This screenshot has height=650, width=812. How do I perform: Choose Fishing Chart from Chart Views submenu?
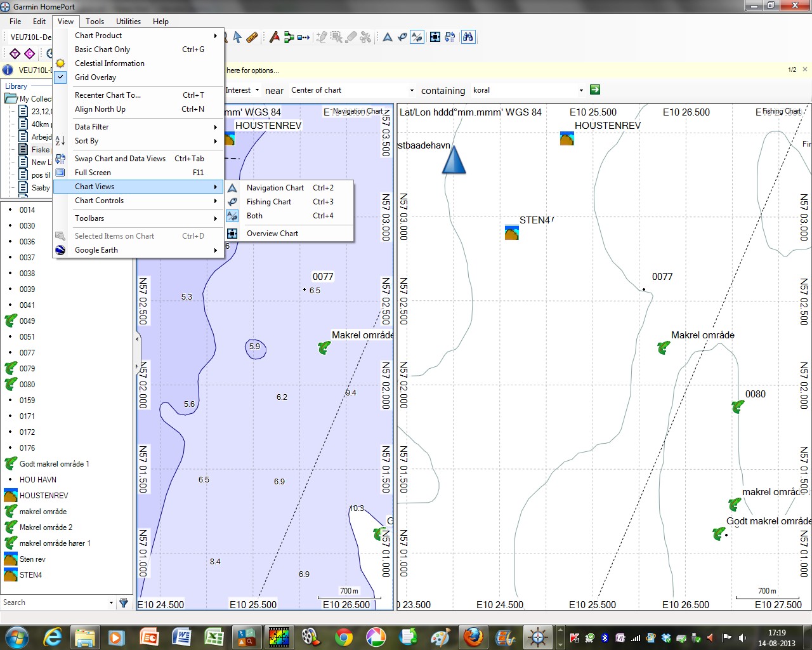[289, 202]
